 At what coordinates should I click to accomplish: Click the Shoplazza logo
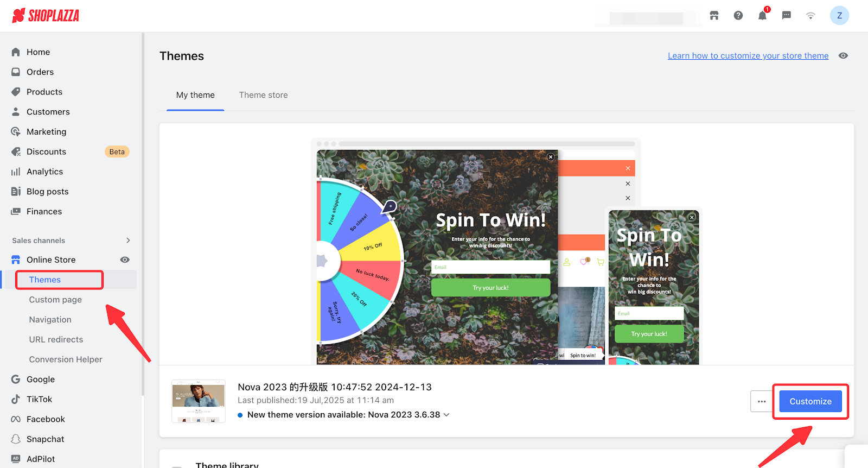pos(46,16)
